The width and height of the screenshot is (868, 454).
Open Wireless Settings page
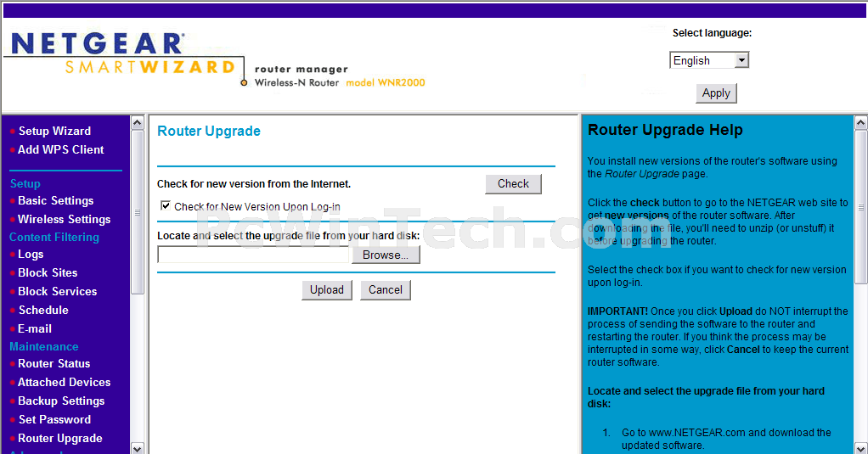click(64, 220)
